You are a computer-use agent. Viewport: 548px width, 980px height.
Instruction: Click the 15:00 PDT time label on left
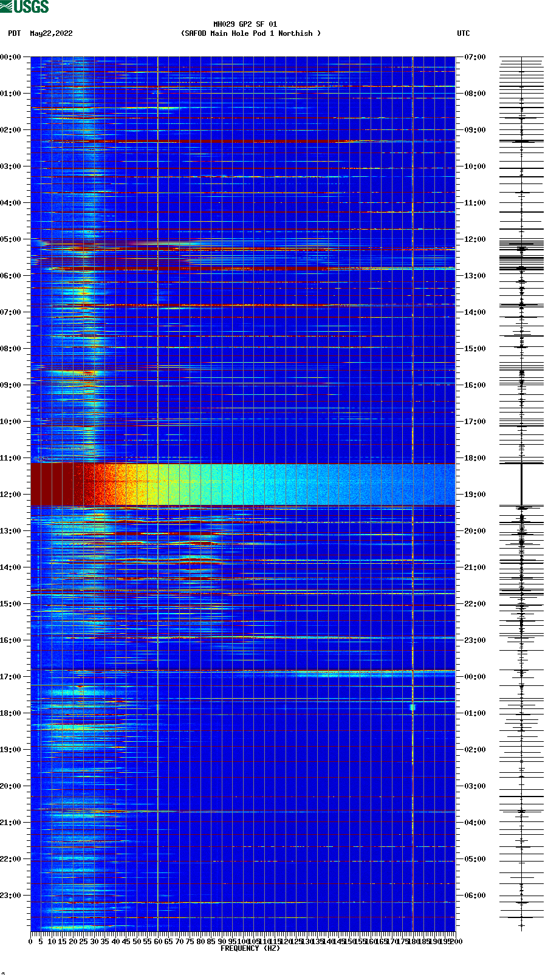tap(11, 604)
